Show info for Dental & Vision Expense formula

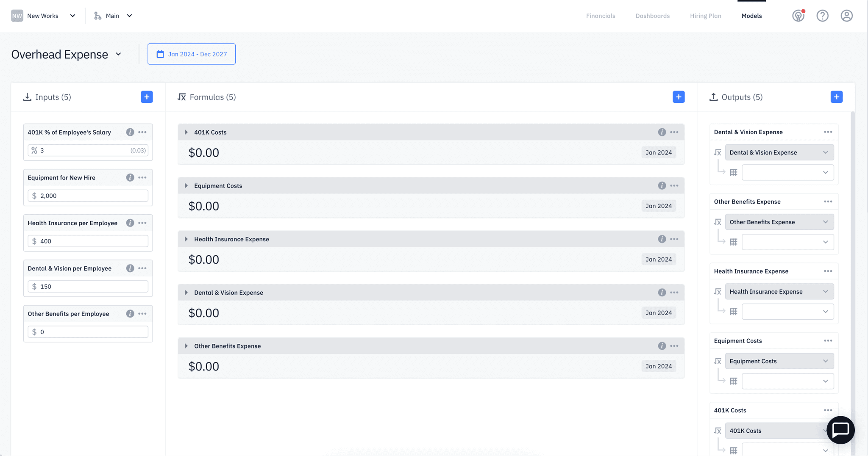[x=662, y=292]
